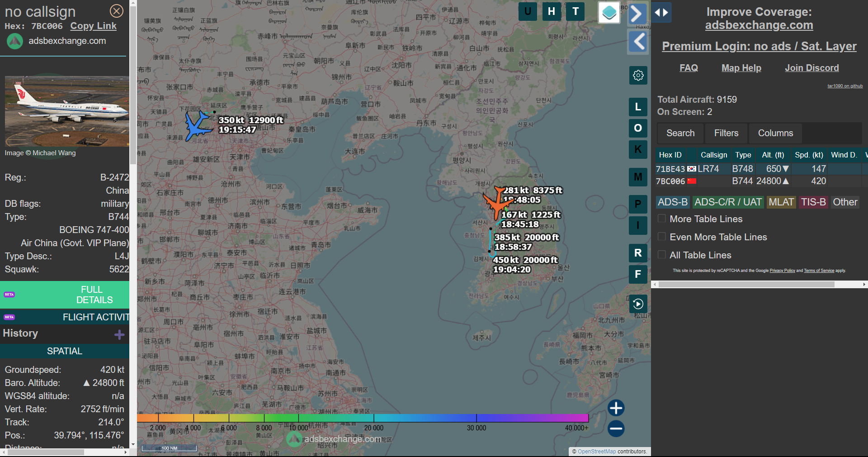The image size is (868, 457).
Task: Open the Search tab
Action: pos(680,133)
